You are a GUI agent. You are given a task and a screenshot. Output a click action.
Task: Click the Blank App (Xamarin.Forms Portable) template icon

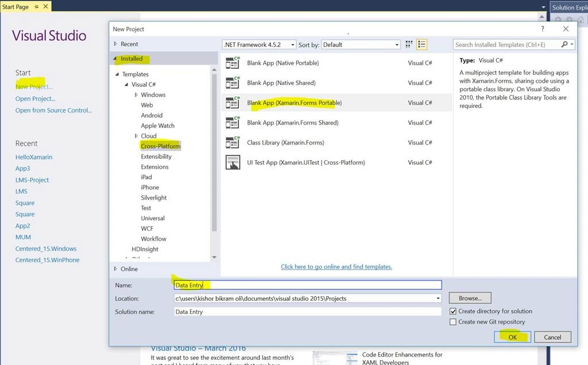(233, 103)
